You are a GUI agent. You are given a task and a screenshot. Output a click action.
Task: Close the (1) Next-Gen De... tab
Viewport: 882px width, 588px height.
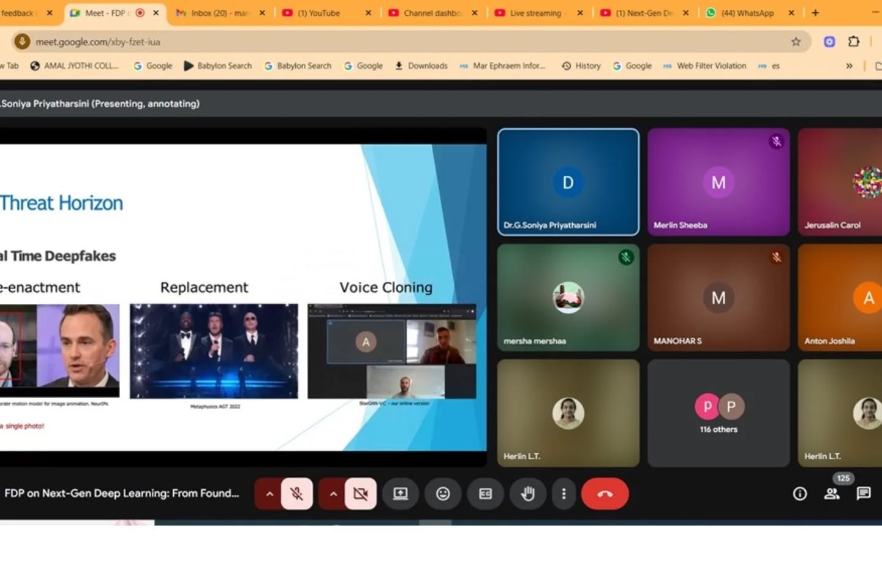(685, 13)
